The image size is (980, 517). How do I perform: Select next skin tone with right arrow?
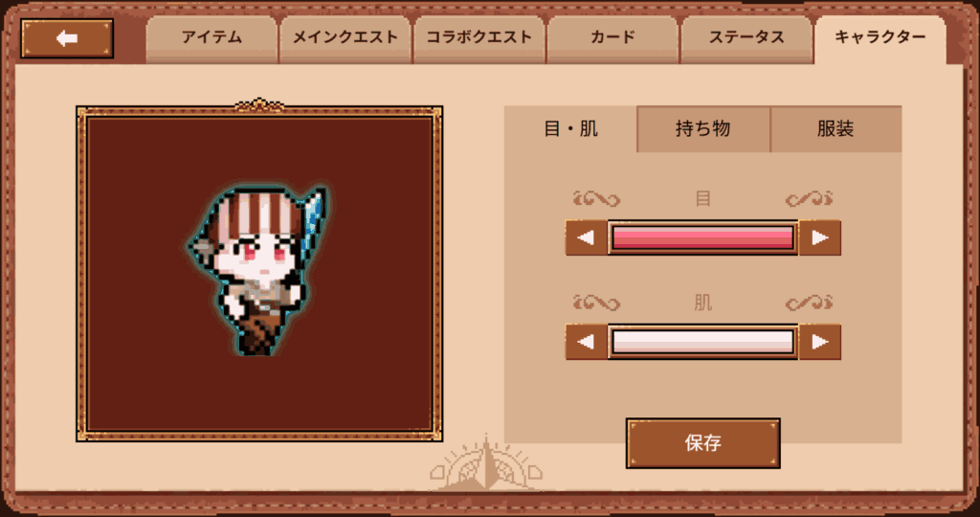(x=820, y=342)
